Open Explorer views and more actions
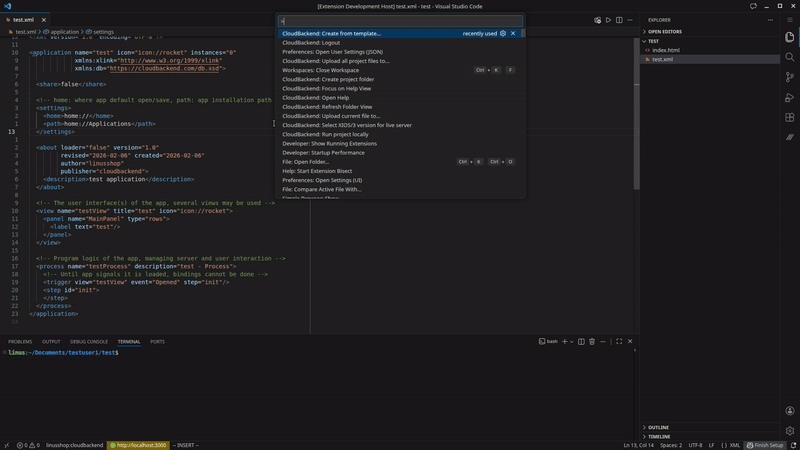The image size is (800, 450). point(770,20)
